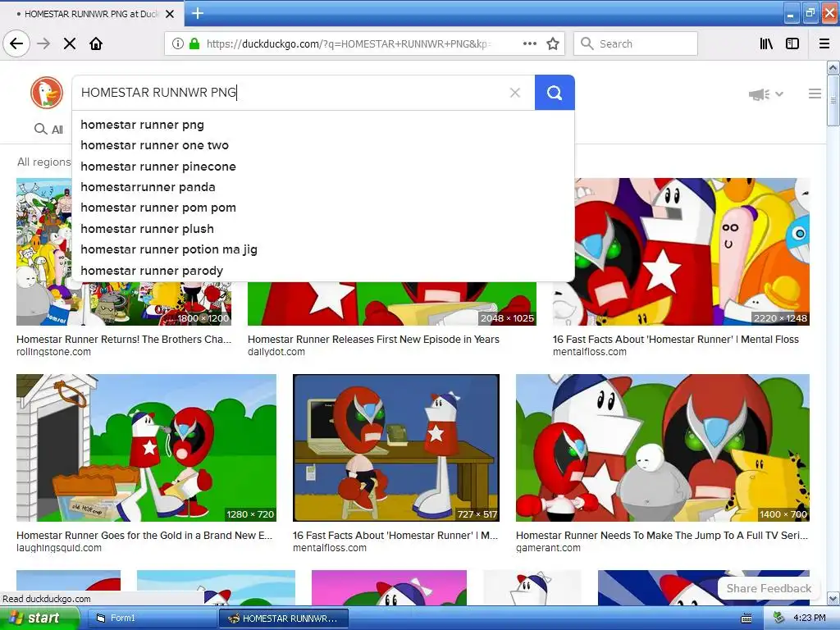Screen dimensions: 840x630
Task: Click the blue magnifier search button
Action: (555, 93)
